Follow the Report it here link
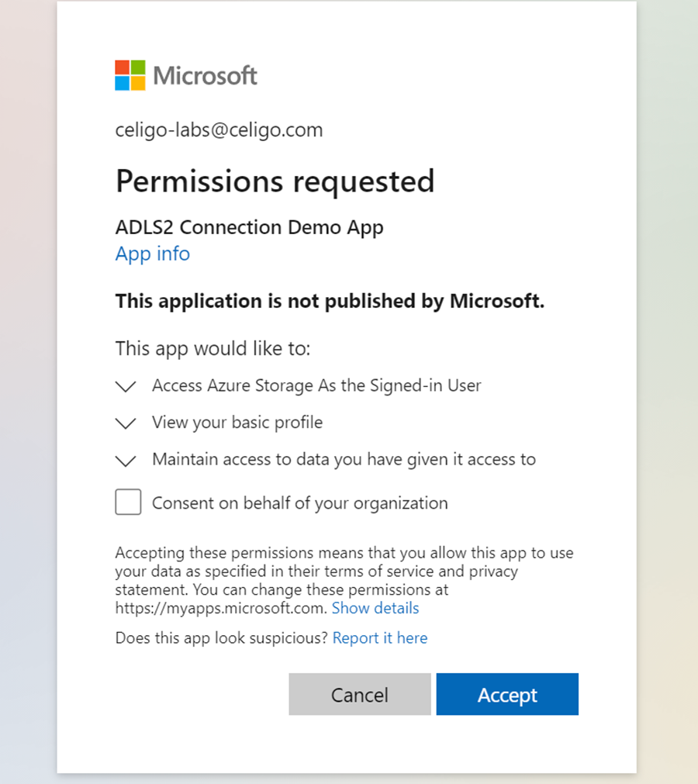 click(x=380, y=638)
